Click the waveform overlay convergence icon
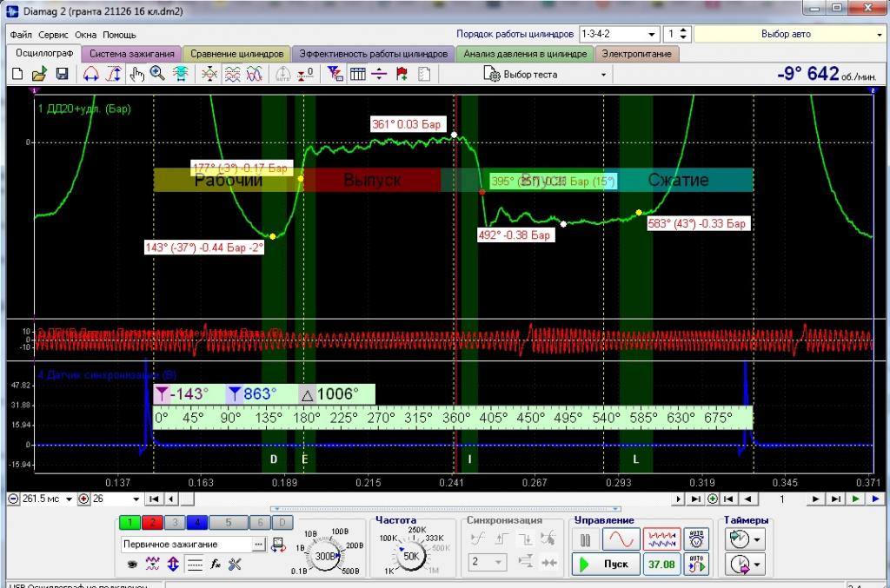This screenshot has height=588, width=890. coord(209,75)
